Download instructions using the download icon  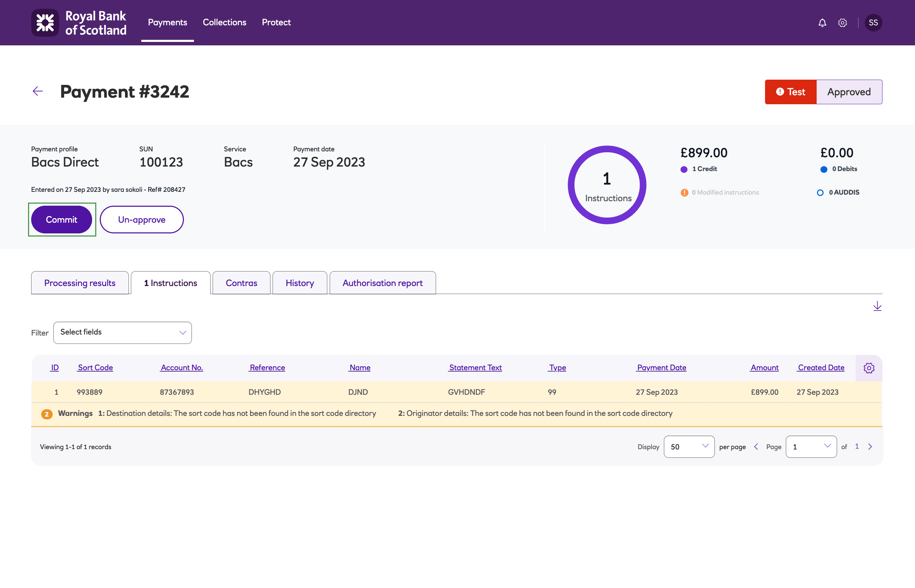[877, 306]
